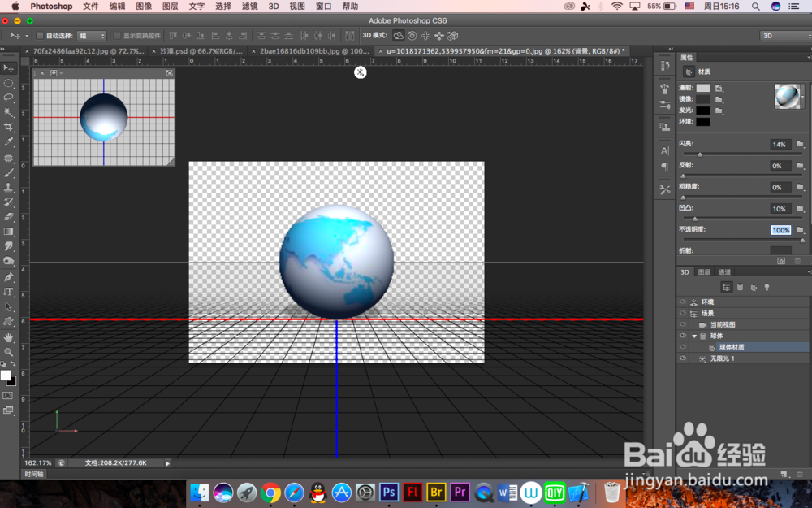This screenshot has width=812, height=508.
Task: Switch to the 通道 panel tab
Action: pyautogui.click(x=724, y=272)
